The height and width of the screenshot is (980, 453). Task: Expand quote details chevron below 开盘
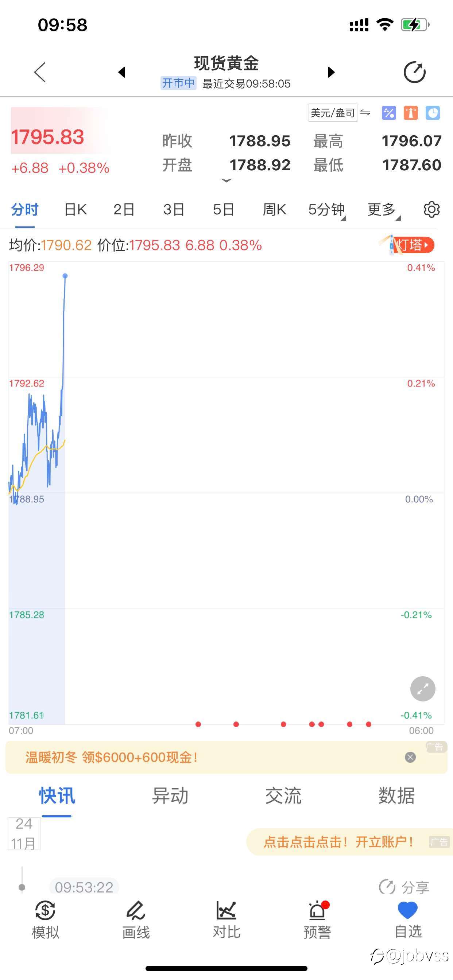tap(226, 180)
